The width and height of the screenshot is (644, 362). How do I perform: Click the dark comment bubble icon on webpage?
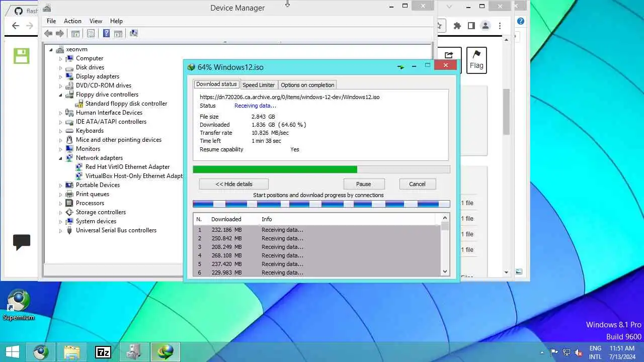pos(22,242)
